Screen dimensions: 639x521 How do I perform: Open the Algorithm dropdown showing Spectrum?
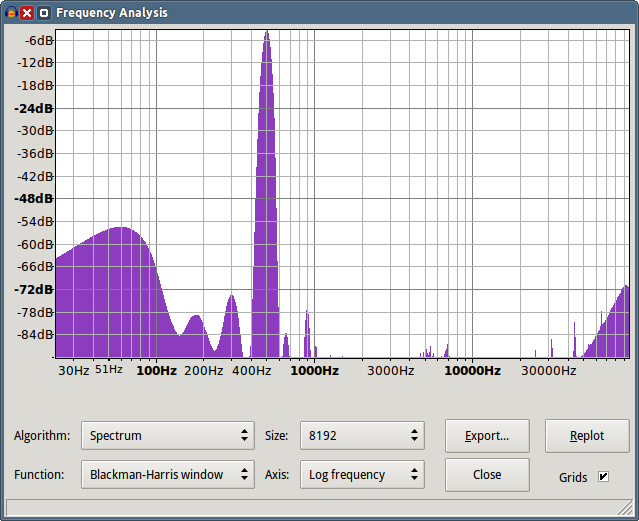[x=168, y=435]
